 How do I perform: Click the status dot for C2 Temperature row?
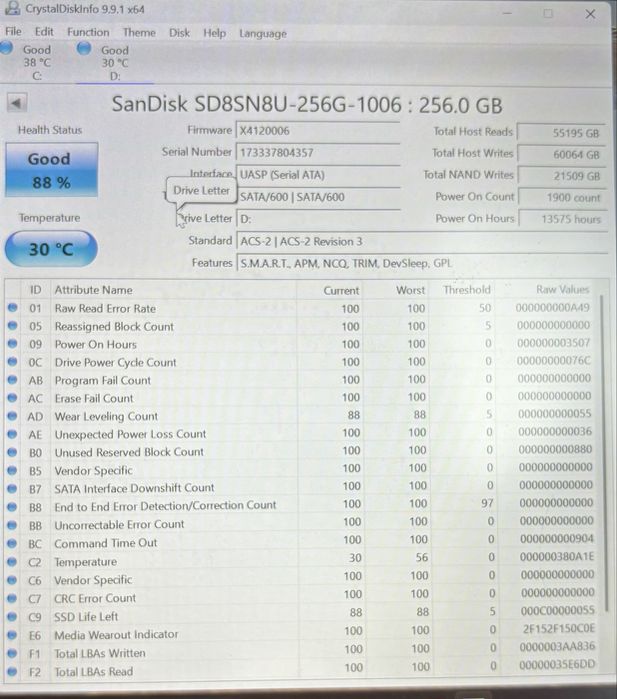(12, 562)
